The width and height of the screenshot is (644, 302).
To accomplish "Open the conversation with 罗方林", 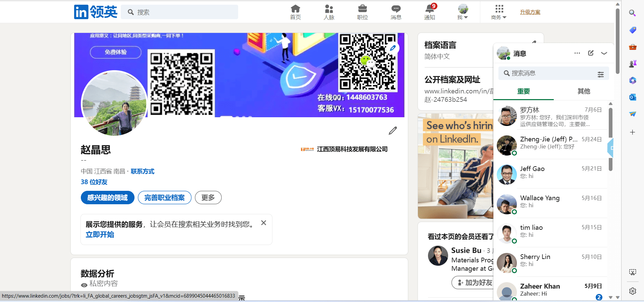I will 550,117.
